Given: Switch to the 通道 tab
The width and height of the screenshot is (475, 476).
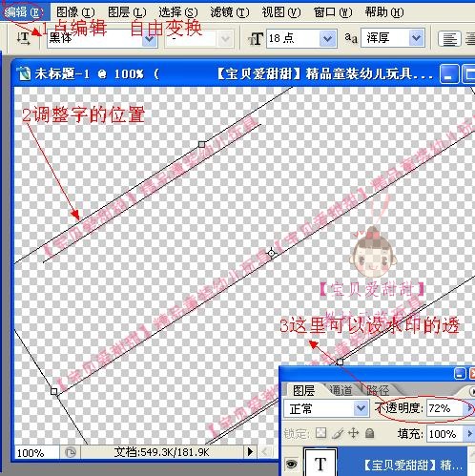Looking at the screenshot, I should (341, 390).
